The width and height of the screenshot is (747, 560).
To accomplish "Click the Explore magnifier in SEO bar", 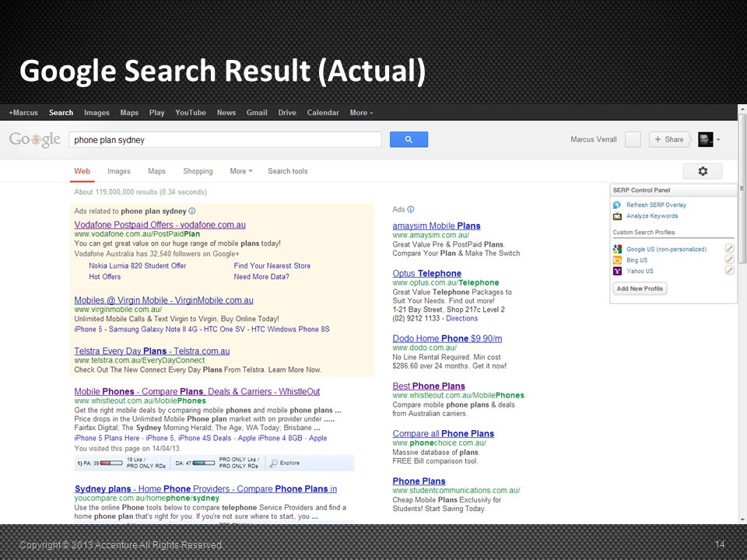I will 274,463.
